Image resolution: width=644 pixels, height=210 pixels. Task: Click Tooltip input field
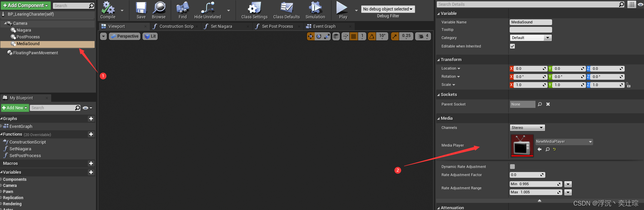coord(531,30)
